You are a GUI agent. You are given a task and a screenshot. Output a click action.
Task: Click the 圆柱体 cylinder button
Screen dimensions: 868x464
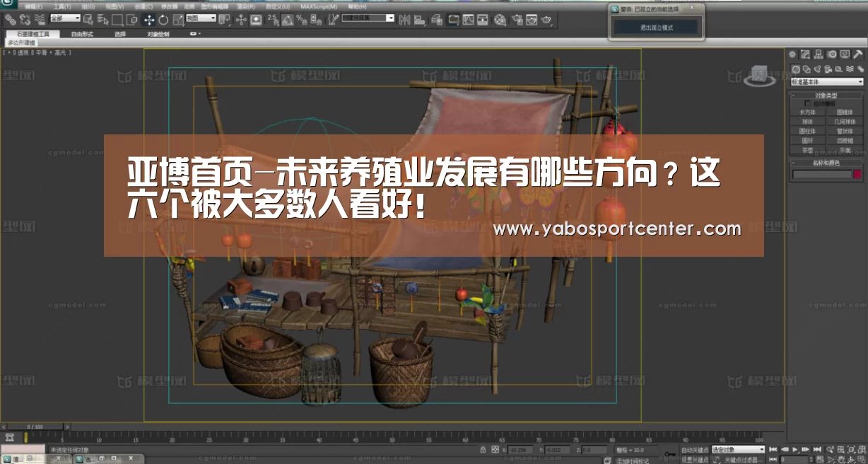coord(808,131)
